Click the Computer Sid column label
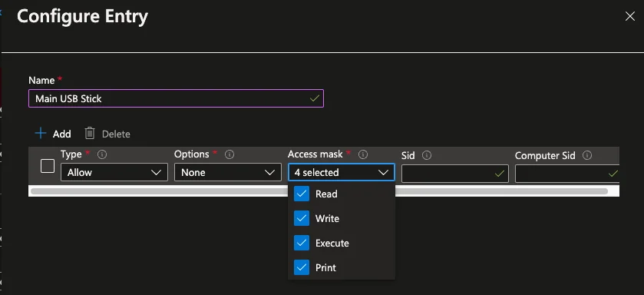 click(545, 156)
